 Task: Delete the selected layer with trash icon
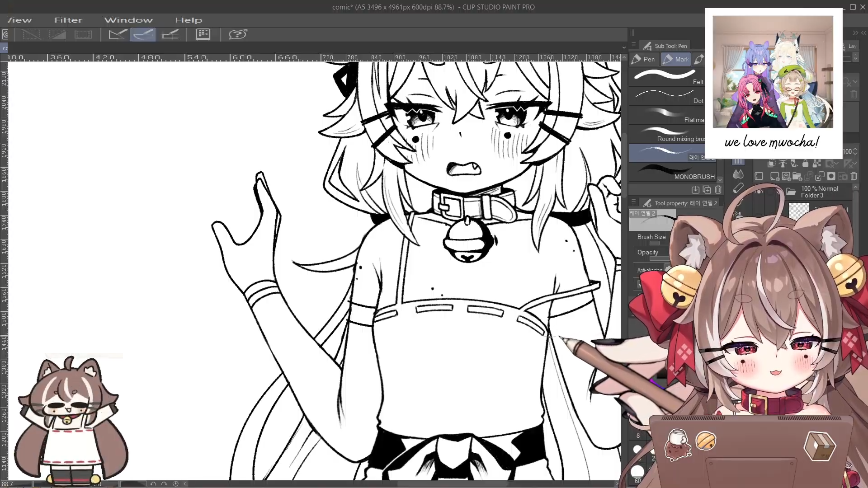854,176
